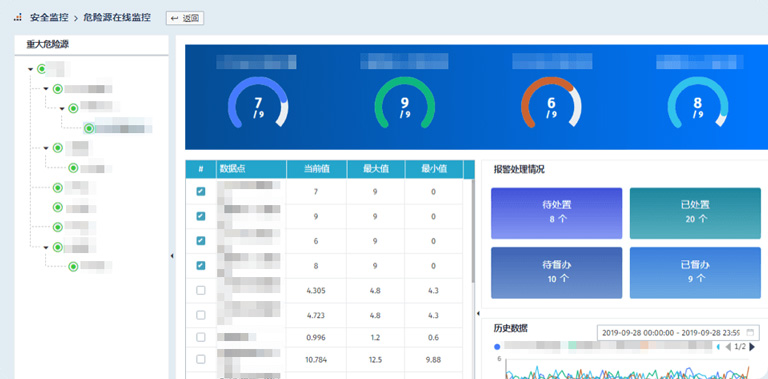Image resolution: width=768 pixels, height=379 pixels.
Task: Switch to the 重大危险源 tab
Action: pyautogui.click(x=48, y=44)
